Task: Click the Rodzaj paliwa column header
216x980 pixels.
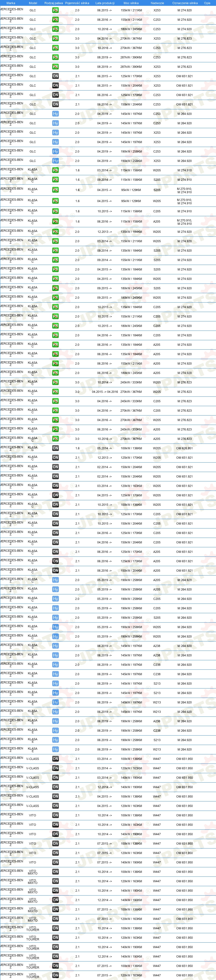Action: click(54, 3)
